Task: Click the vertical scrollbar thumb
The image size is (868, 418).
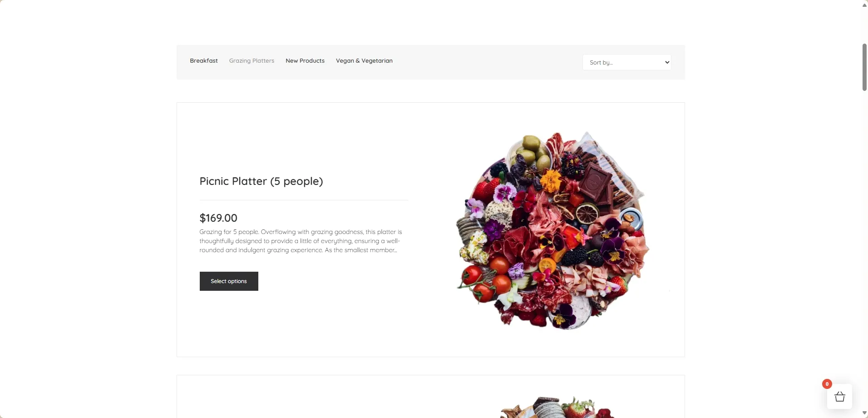Action: [864, 67]
